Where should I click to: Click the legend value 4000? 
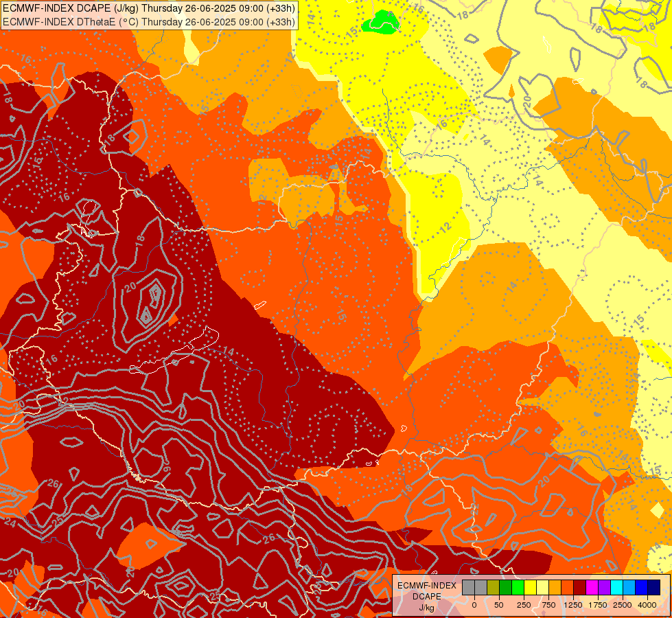point(647,605)
